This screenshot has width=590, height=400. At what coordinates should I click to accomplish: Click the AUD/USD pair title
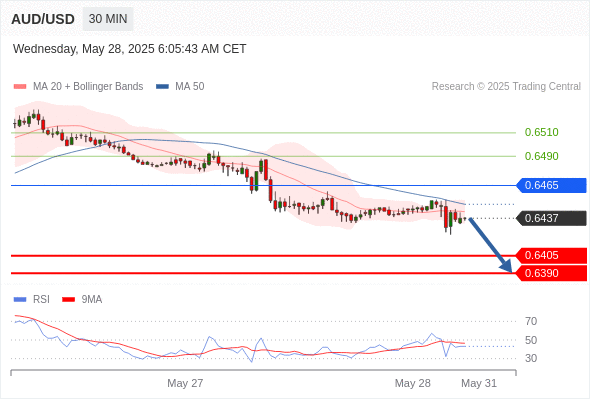(43, 19)
